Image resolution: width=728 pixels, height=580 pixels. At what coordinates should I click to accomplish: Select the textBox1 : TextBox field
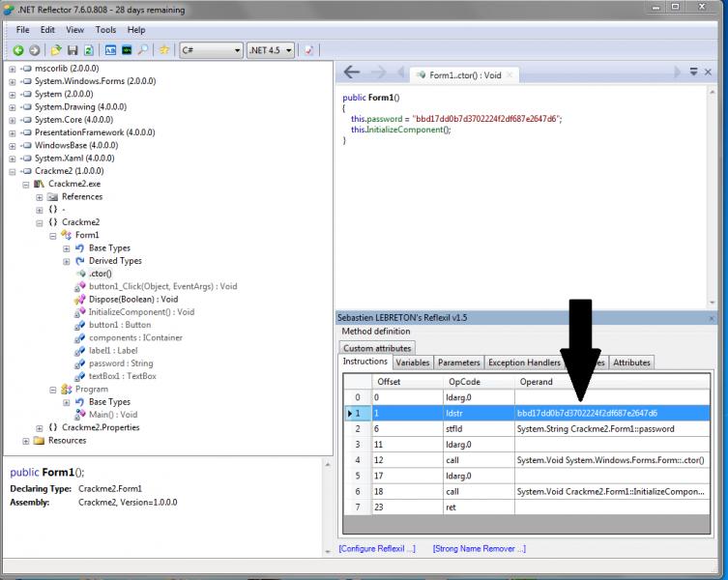click(x=122, y=376)
